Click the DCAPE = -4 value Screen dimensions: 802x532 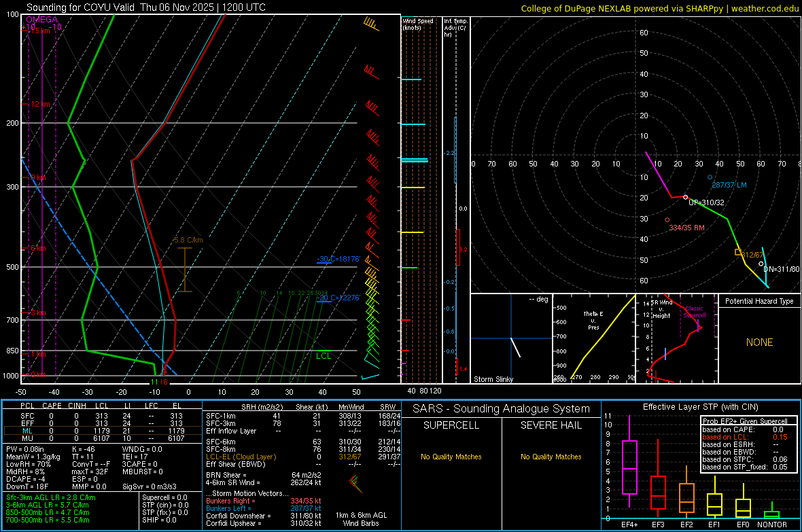26,479
